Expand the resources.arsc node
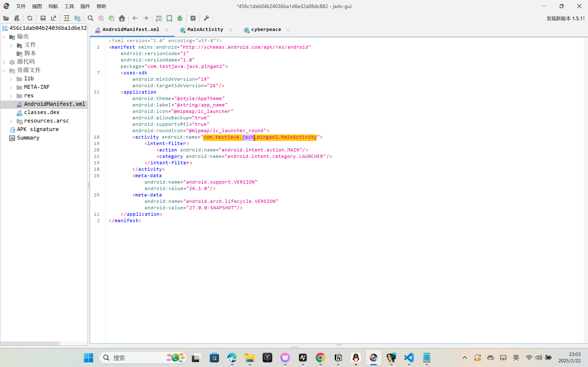Screen dimensions: 588x367 [11, 121]
